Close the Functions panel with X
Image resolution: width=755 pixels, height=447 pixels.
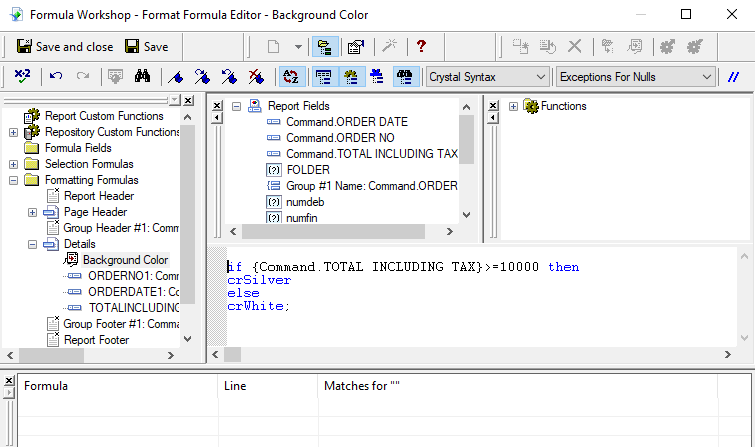[x=493, y=105]
